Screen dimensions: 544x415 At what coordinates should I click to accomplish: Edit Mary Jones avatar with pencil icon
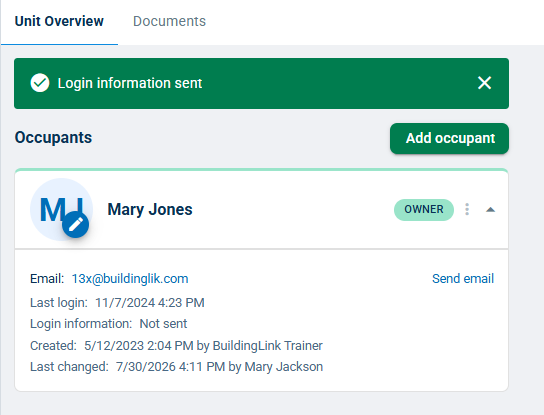point(75,225)
